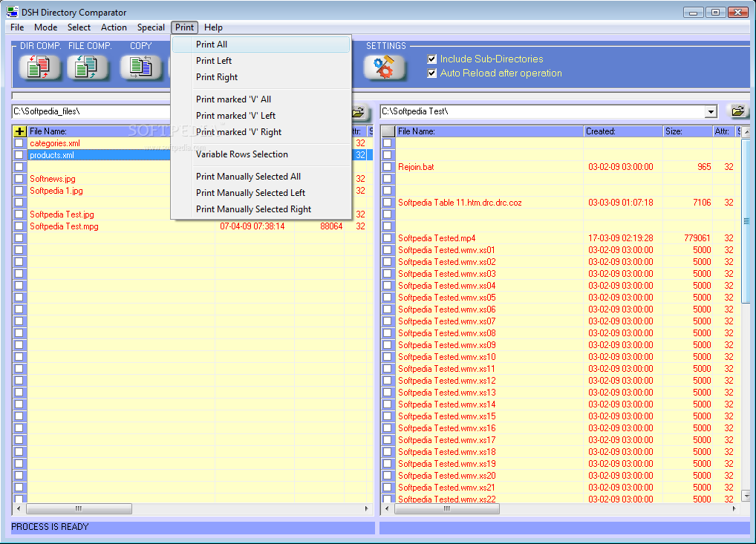Click the right pane horizontal scrollbar thumb
The image size is (756, 544).
pos(446,508)
